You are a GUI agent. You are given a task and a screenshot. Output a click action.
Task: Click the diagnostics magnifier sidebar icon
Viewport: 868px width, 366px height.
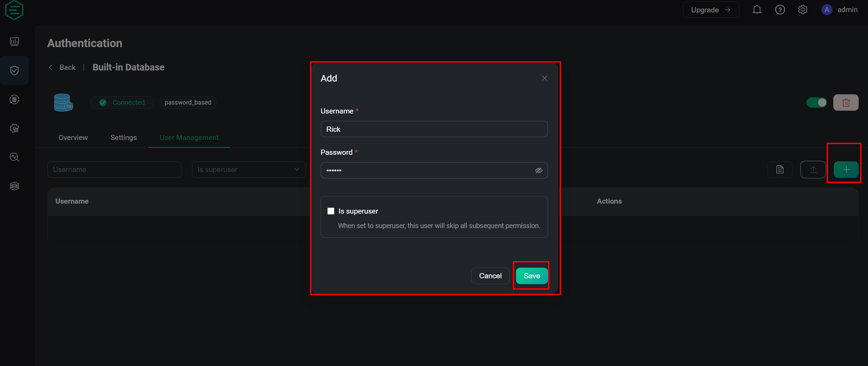(x=14, y=157)
